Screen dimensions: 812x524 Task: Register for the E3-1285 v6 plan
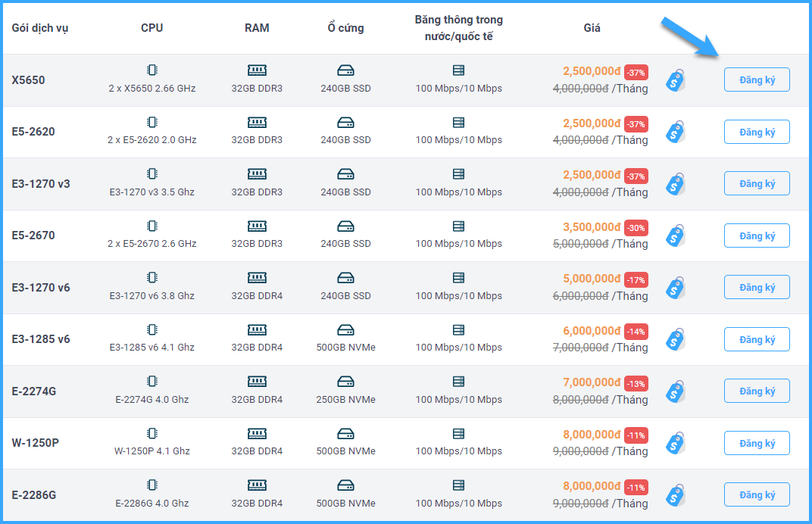pos(757,339)
